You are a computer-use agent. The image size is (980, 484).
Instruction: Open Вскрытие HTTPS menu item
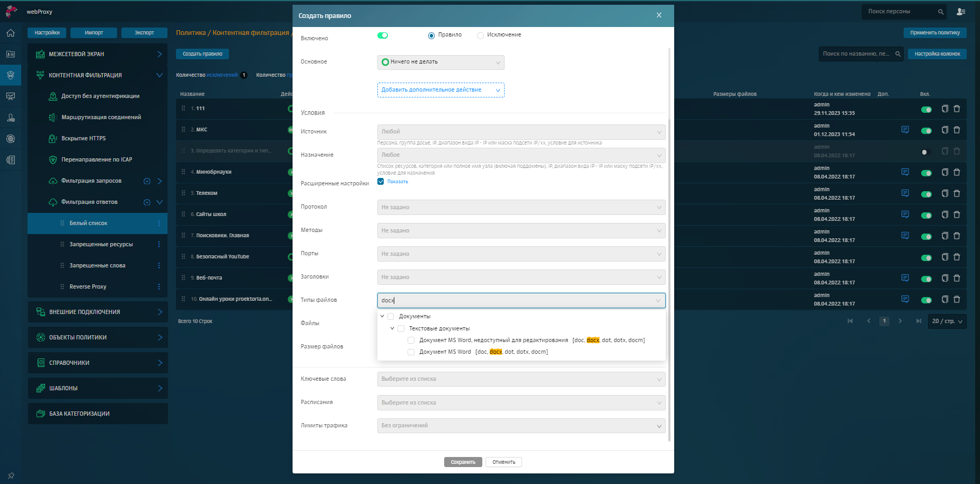click(83, 139)
